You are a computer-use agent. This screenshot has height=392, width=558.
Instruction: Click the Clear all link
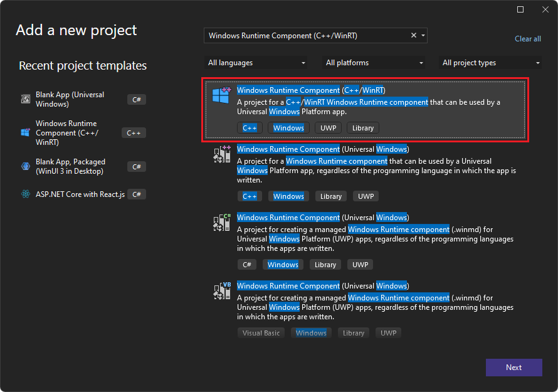coord(527,39)
